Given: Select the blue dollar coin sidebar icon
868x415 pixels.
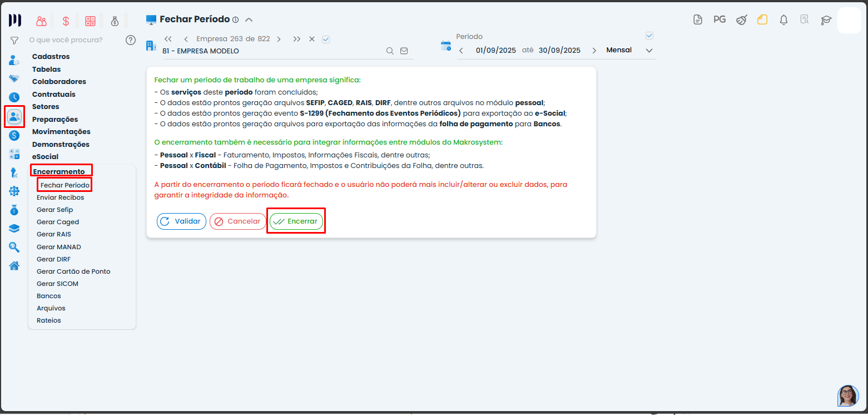Looking at the screenshot, I should pyautogui.click(x=14, y=135).
